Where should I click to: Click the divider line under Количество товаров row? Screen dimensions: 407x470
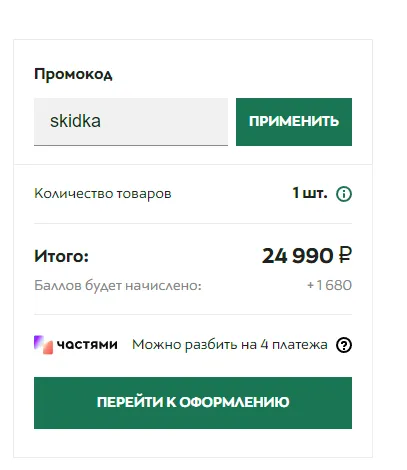(x=193, y=223)
